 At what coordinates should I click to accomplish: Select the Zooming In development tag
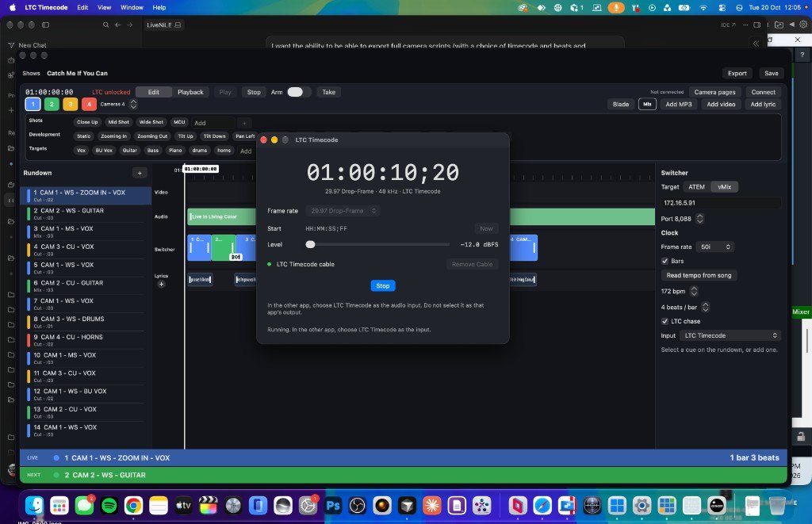point(113,136)
